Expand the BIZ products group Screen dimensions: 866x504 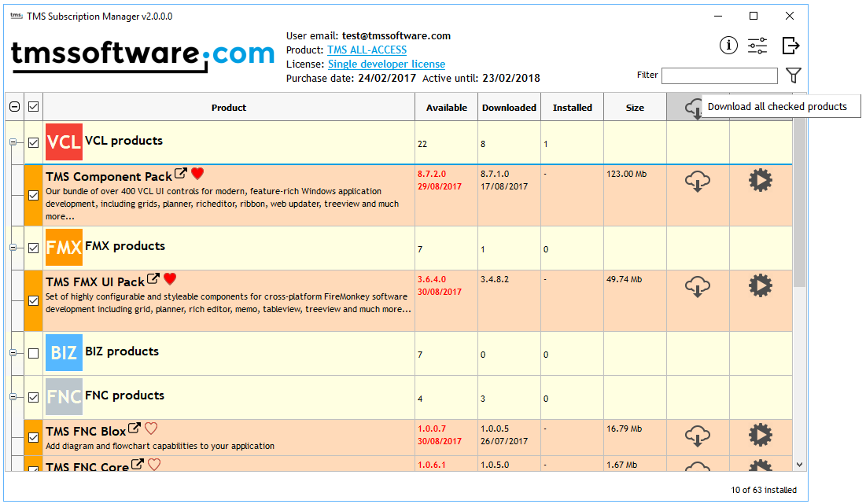(13, 354)
